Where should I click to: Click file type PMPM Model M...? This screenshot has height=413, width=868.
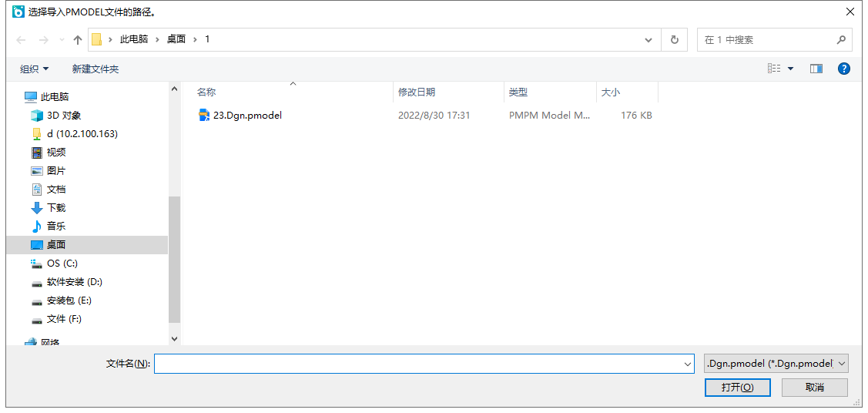click(550, 116)
